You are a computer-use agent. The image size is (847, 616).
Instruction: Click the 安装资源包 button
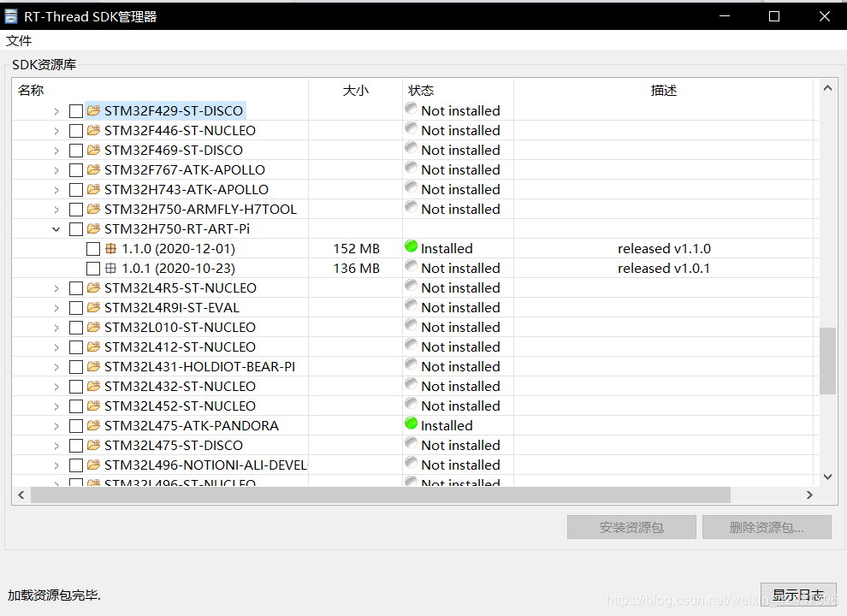coord(631,527)
